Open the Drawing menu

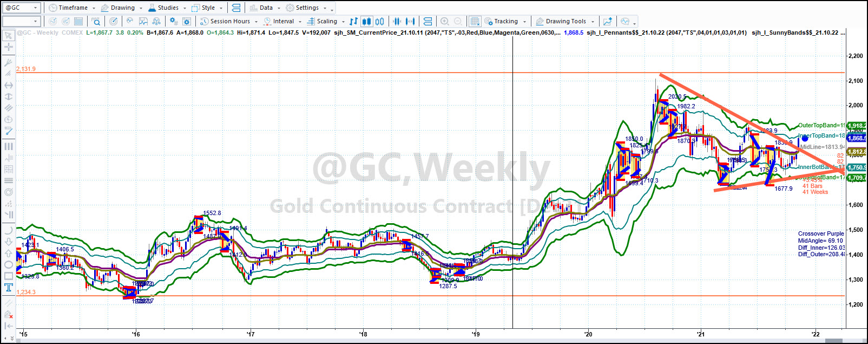[122, 8]
